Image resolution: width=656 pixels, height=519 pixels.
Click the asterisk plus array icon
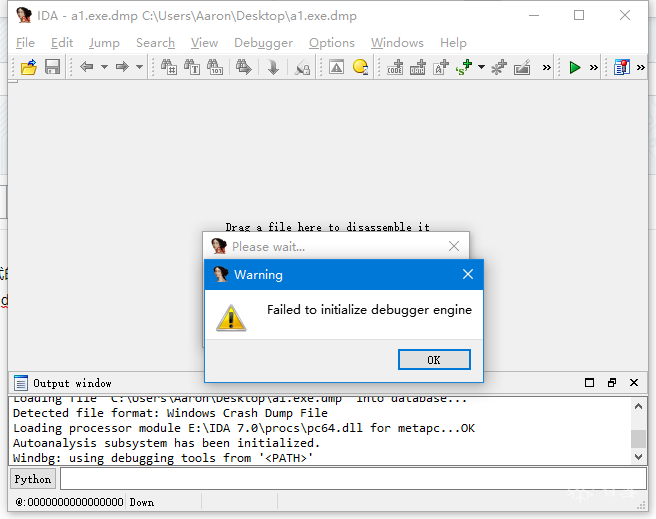pos(499,67)
